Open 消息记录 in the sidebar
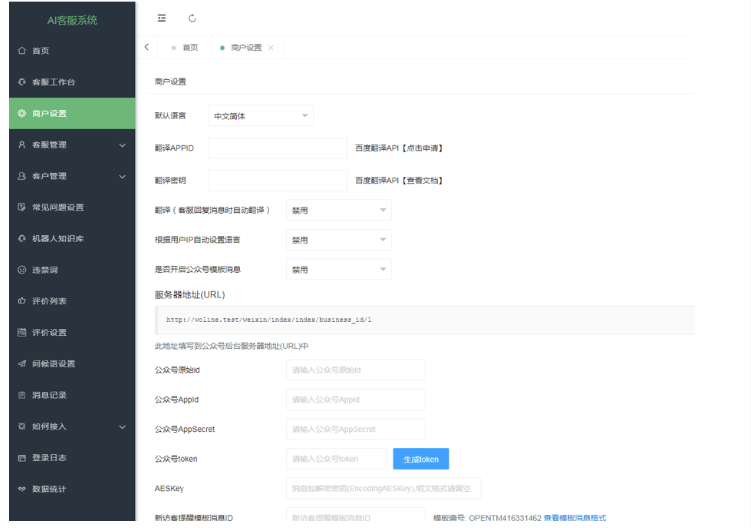This screenshot has height=528, width=751. click(72, 395)
